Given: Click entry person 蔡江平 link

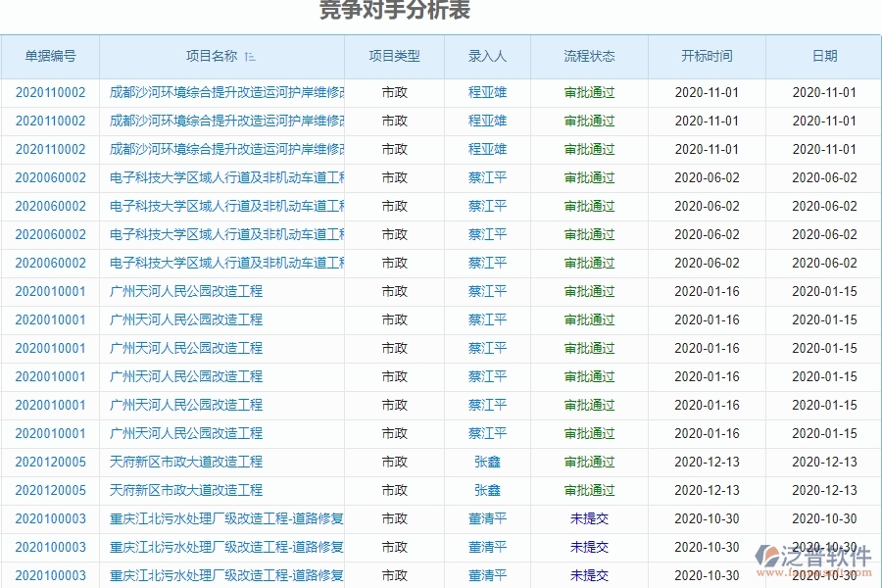Looking at the screenshot, I should 487,177.
